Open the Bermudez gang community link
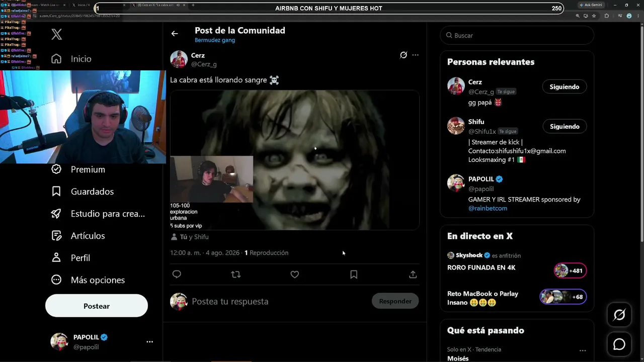This screenshot has height=362, width=644. coord(215,40)
